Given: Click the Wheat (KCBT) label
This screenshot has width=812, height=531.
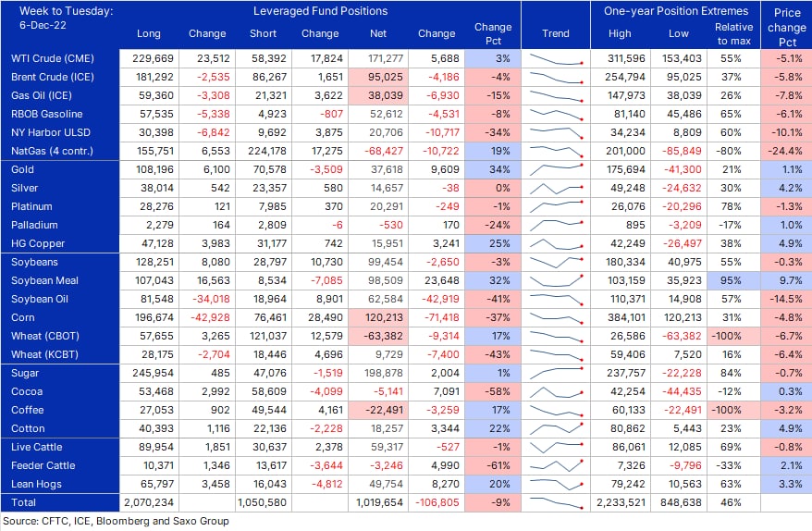Looking at the screenshot, I should point(44,355).
